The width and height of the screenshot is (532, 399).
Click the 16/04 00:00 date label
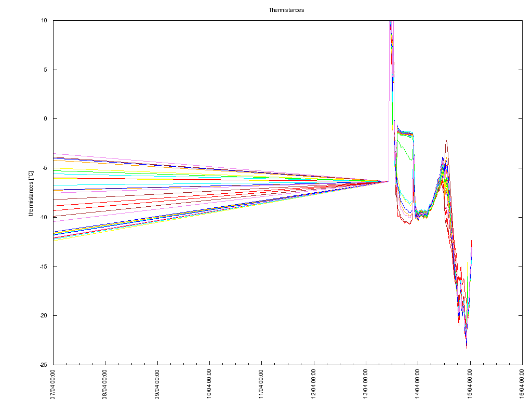click(x=522, y=383)
